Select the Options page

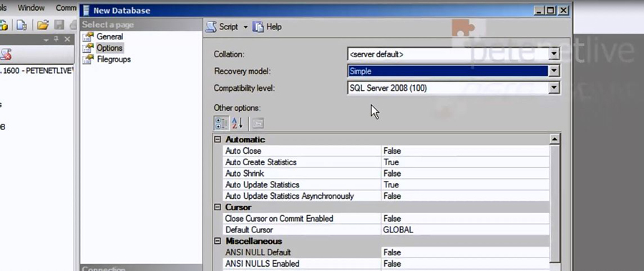tap(109, 48)
